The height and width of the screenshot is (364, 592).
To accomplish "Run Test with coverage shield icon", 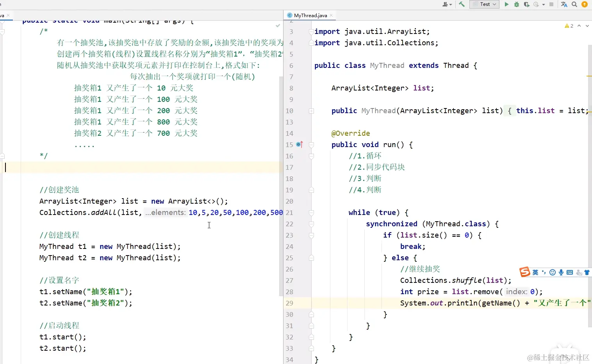I will (x=526, y=4).
